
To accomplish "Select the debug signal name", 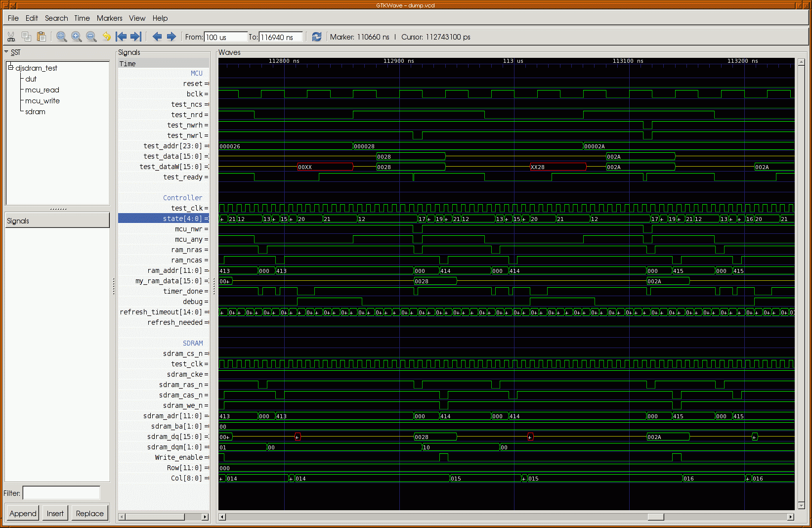I will 193,302.
